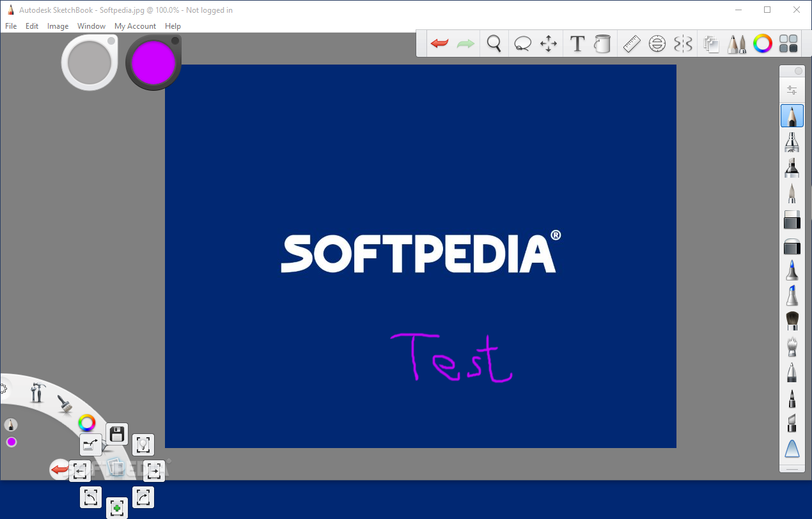Select the Chisel tip marker brush

tap(792, 423)
